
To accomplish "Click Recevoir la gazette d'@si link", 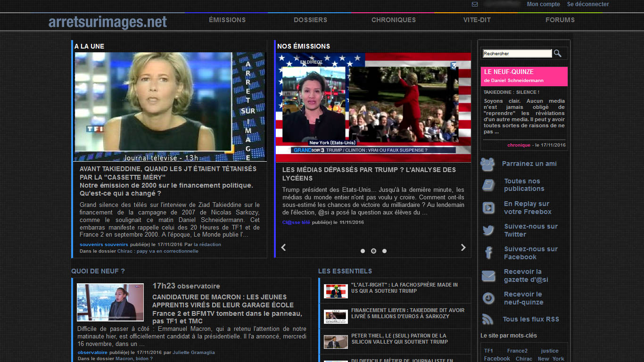I will (526, 276).
